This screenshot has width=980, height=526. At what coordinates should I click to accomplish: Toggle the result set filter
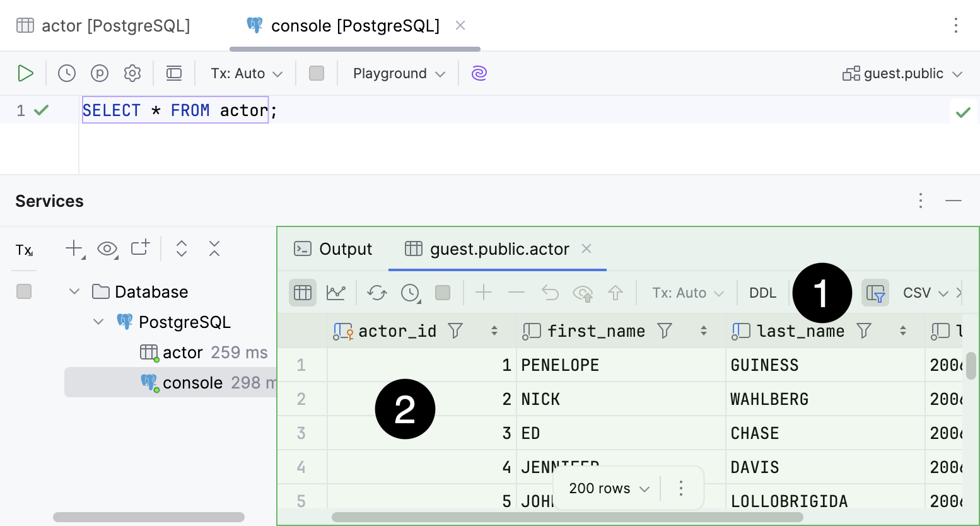point(875,292)
